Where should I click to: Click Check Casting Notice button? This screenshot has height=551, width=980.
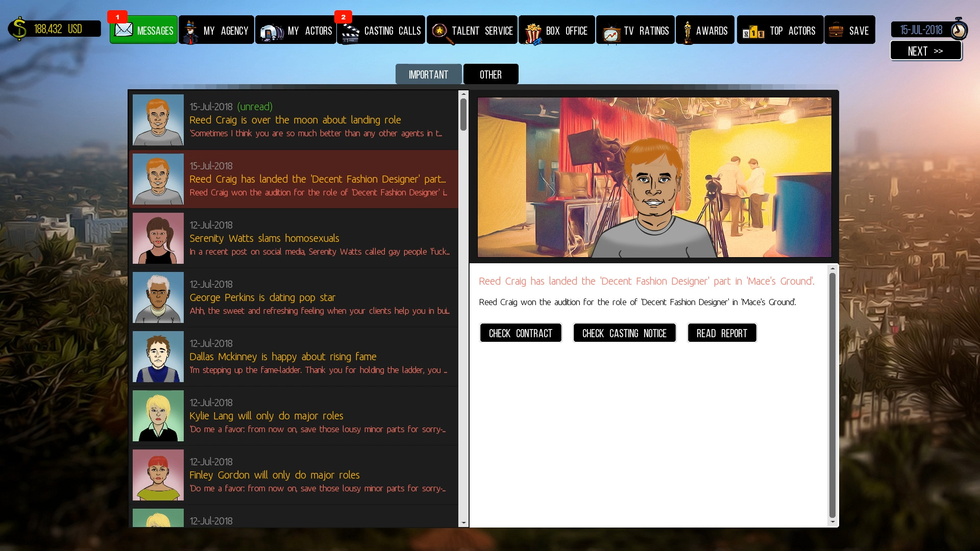point(625,333)
